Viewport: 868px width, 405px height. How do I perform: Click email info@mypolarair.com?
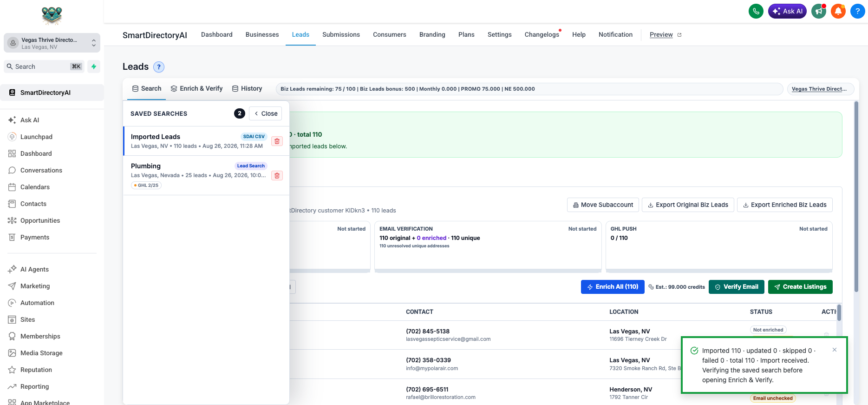pyautogui.click(x=432, y=369)
